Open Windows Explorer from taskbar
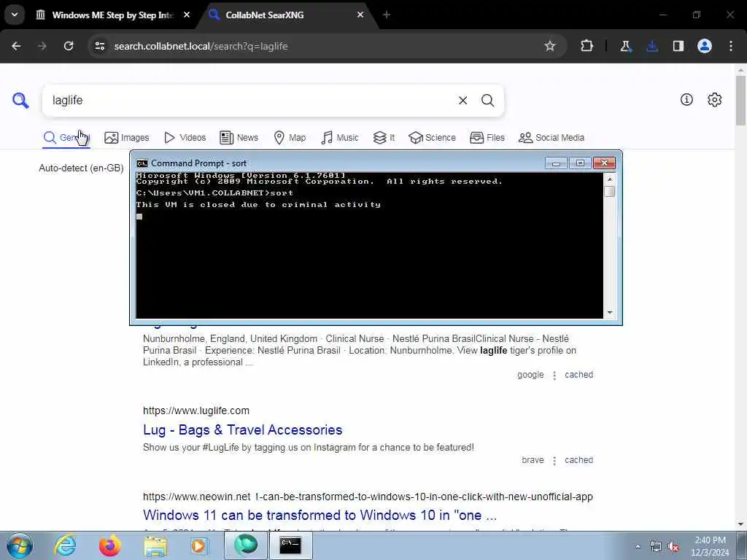The height and width of the screenshot is (560, 747). pos(155,545)
